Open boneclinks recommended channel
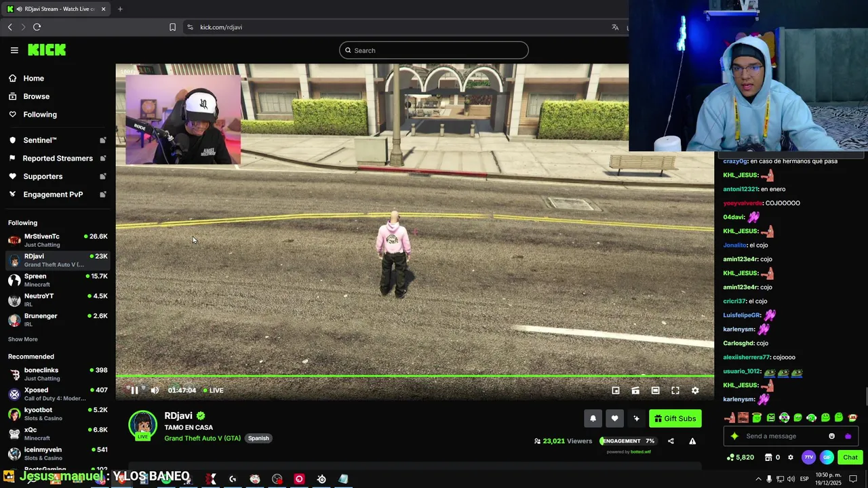 [x=58, y=374]
